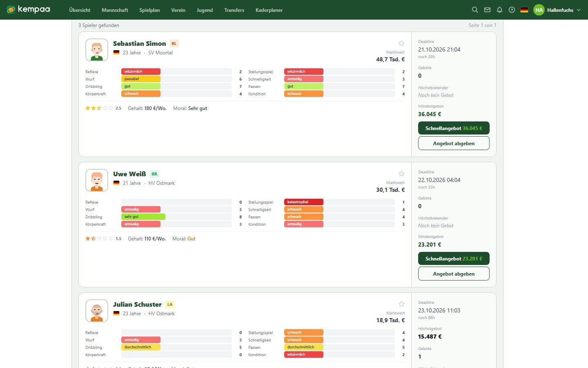Click the '3 Spieler gefunden' text

click(x=99, y=25)
